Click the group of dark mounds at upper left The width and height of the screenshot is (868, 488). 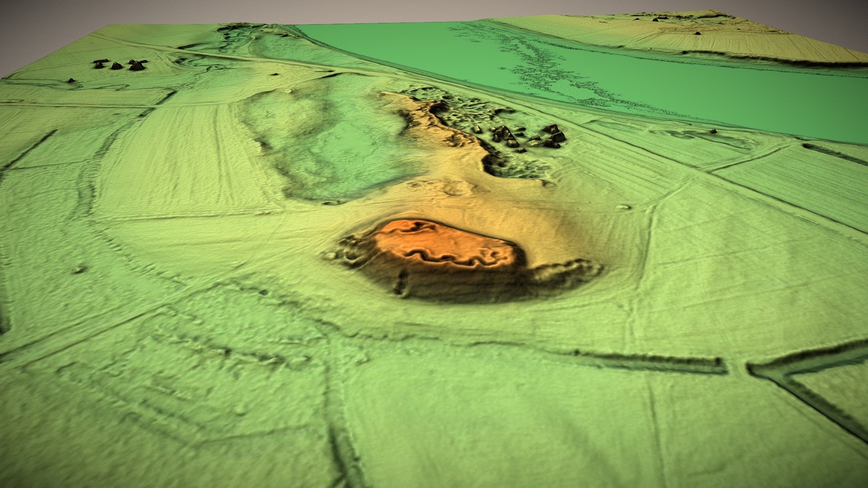click(x=120, y=64)
